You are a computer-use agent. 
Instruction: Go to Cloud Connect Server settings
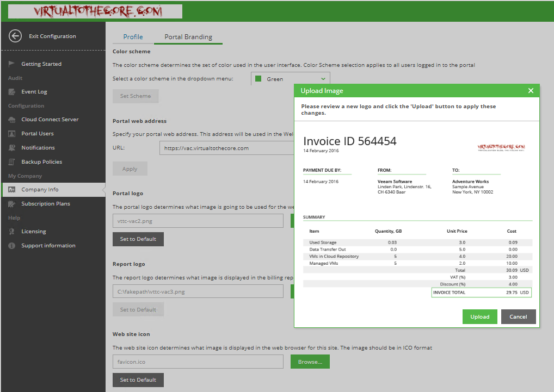50,120
